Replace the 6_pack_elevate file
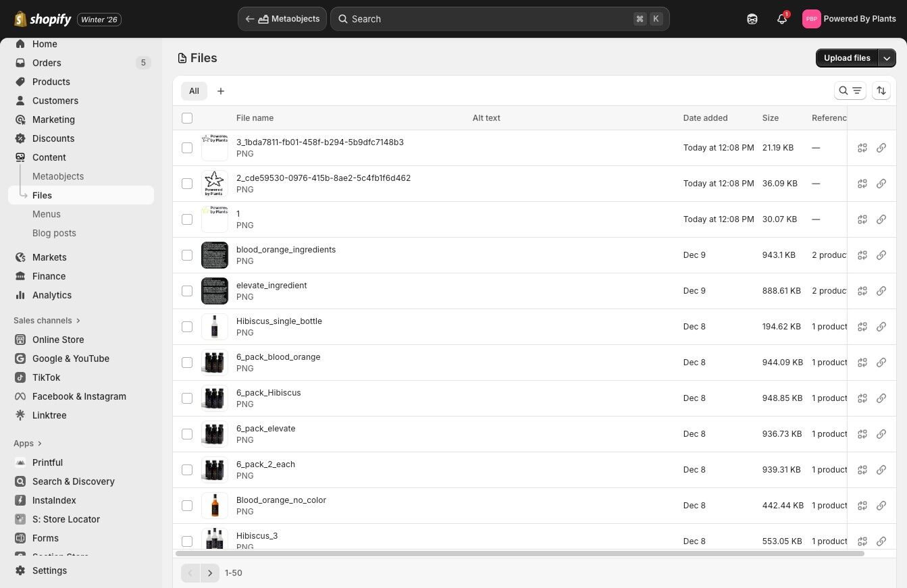 click(862, 434)
